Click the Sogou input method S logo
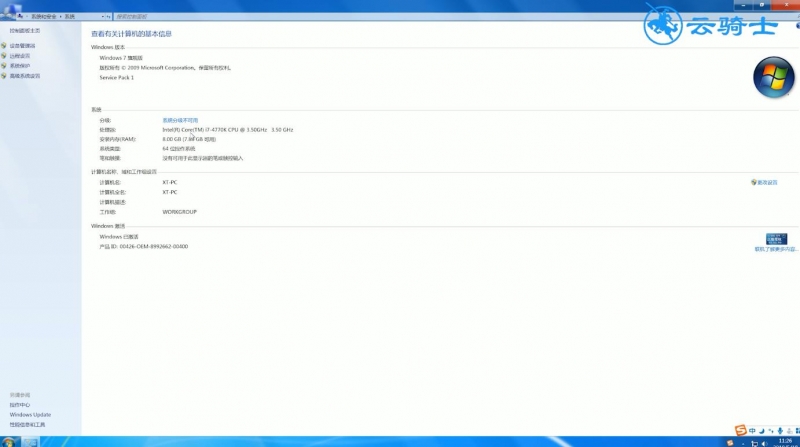 tap(740, 431)
